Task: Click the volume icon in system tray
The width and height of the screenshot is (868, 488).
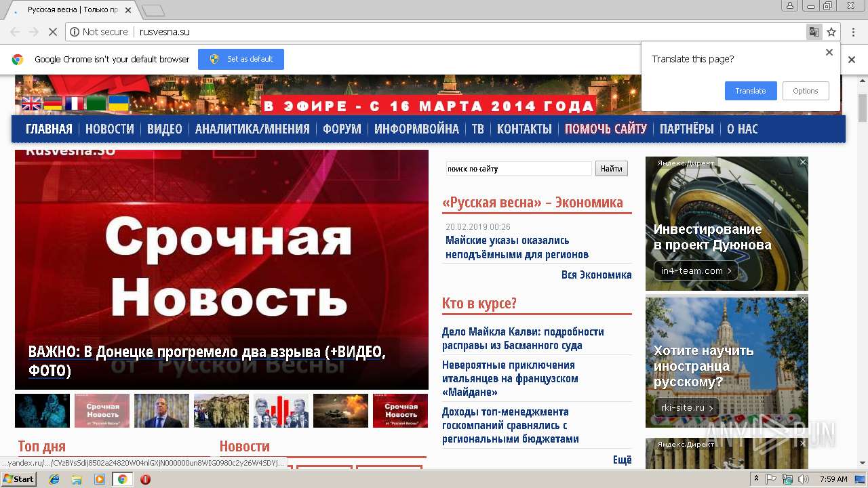Action: pyautogui.click(x=804, y=479)
